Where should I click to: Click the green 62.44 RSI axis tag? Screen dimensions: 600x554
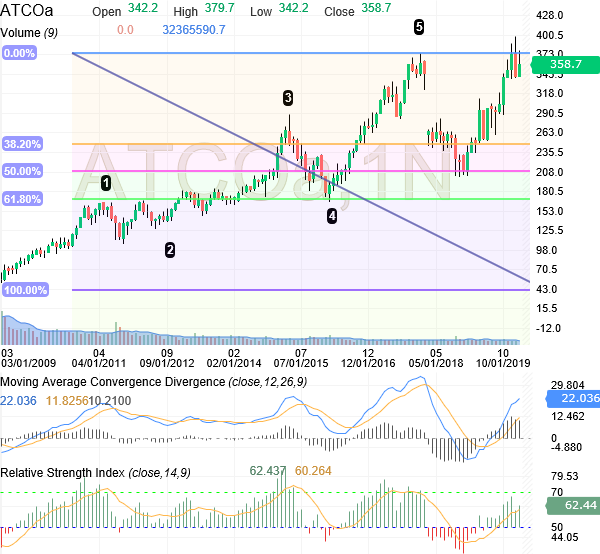tap(573, 505)
